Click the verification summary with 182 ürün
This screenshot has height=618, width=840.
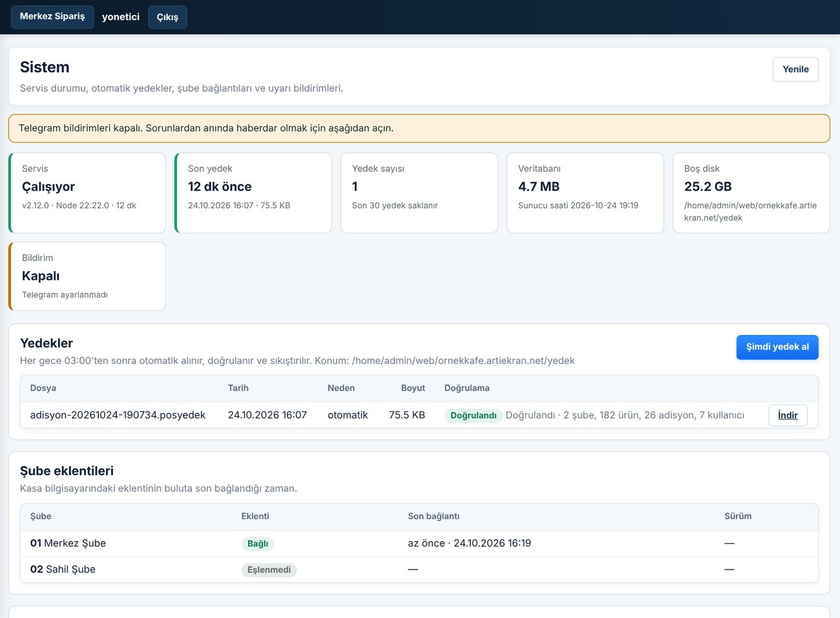(625, 415)
